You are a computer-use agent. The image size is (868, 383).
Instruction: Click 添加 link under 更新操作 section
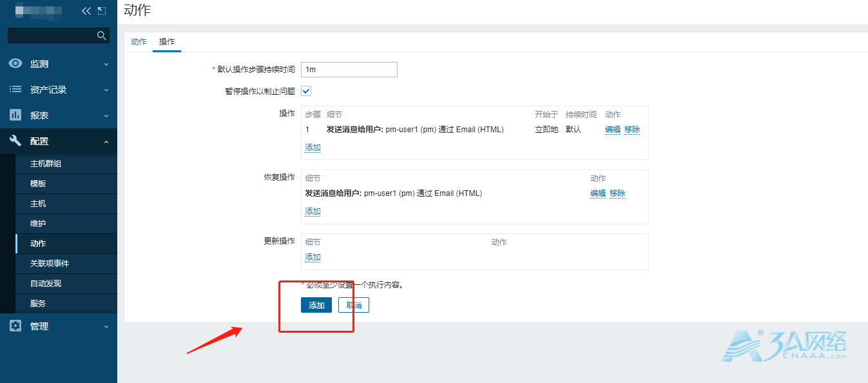click(x=313, y=257)
